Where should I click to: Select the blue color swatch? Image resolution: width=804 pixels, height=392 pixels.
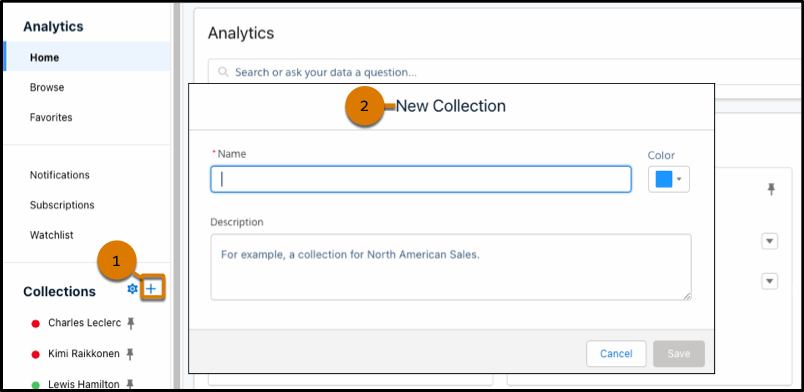664,180
